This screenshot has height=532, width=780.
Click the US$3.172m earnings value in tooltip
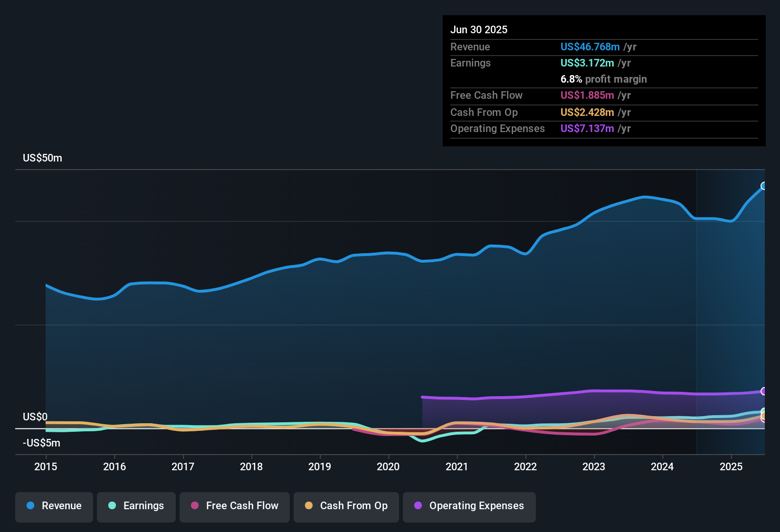point(587,63)
